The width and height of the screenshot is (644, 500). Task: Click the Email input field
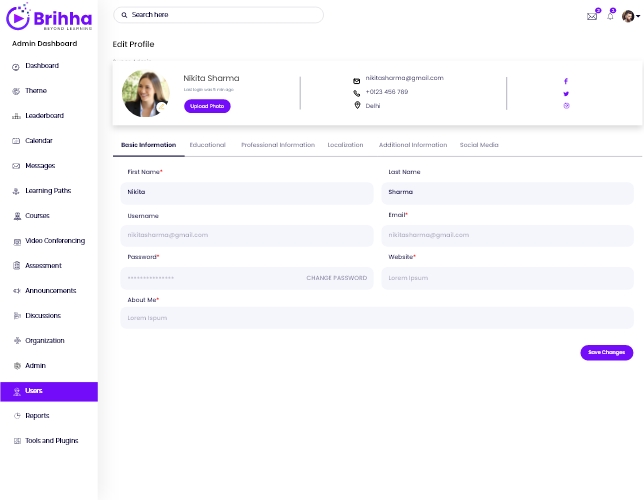[508, 236]
